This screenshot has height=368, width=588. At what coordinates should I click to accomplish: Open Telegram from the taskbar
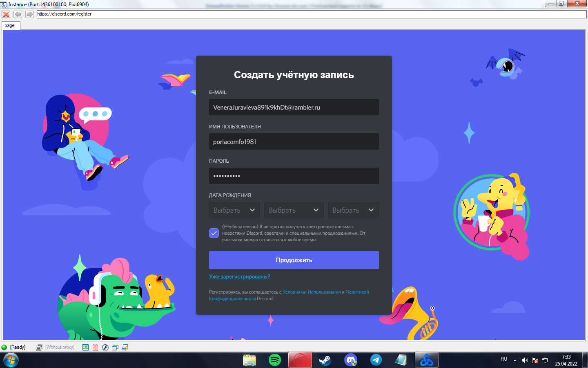coord(376,360)
